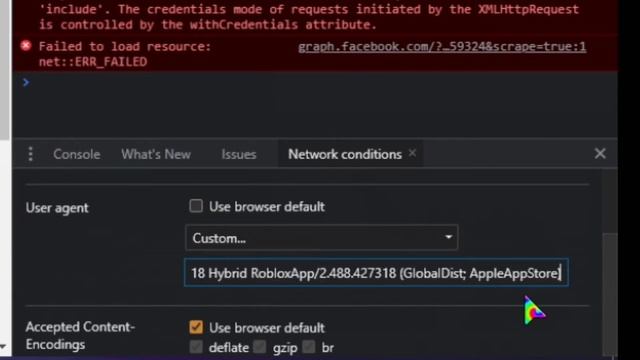Screen dimensions: 640x360
Task: Open the What's New tab
Action: pyautogui.click(x=156, y=154)
